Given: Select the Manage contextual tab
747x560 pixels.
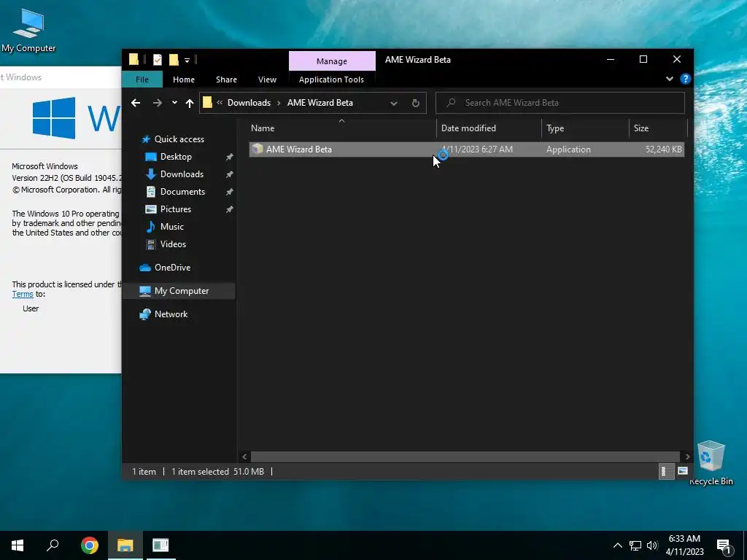Looking at the screenshot, I should [332, 61].
